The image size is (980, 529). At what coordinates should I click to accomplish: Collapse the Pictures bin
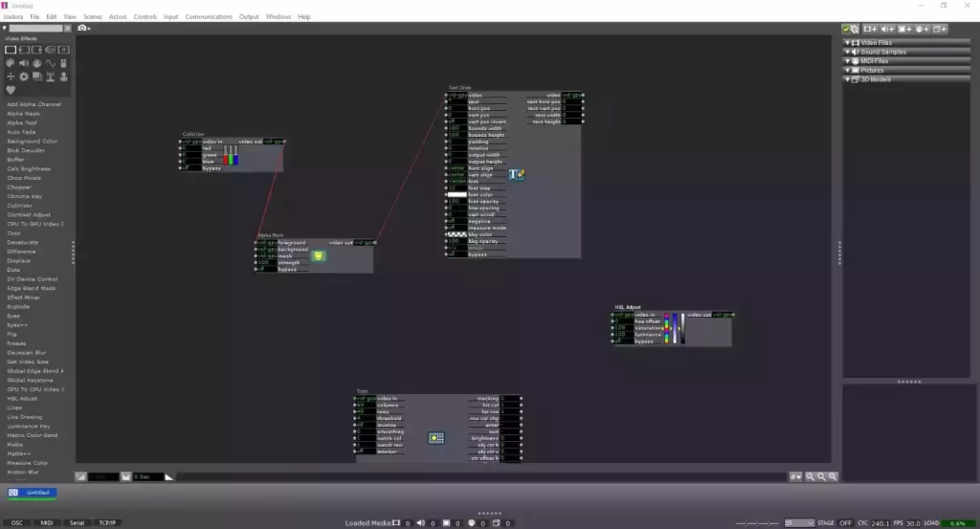tap(848, 71)
